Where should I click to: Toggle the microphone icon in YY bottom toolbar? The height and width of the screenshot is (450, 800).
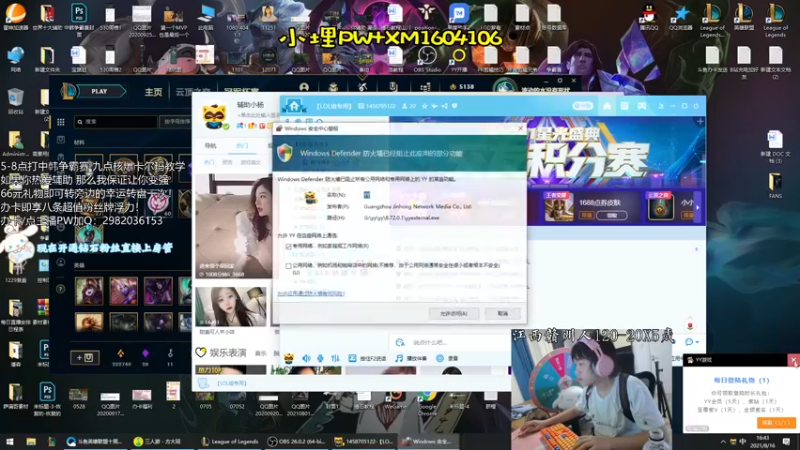320,358
